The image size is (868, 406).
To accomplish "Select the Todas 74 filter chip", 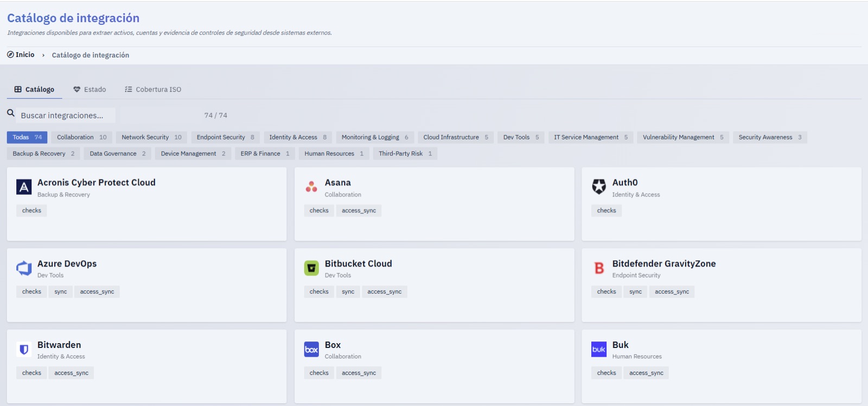I will (27, 137).
